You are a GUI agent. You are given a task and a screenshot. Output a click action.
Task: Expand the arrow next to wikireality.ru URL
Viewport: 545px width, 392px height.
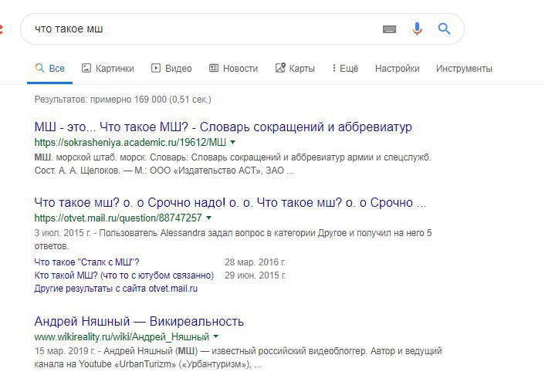coord(216,336)
